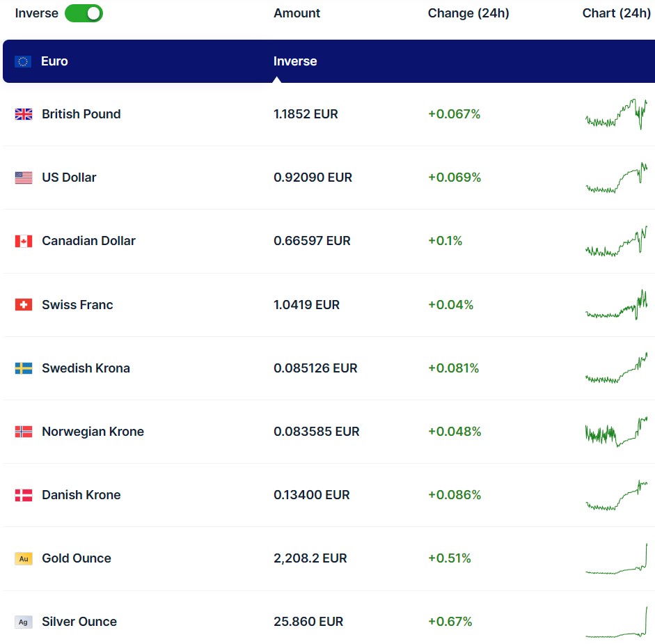The image size is (655, 644).
Task: Click the Swedish Krona flag icon
Action: click(x=24, y=368)
